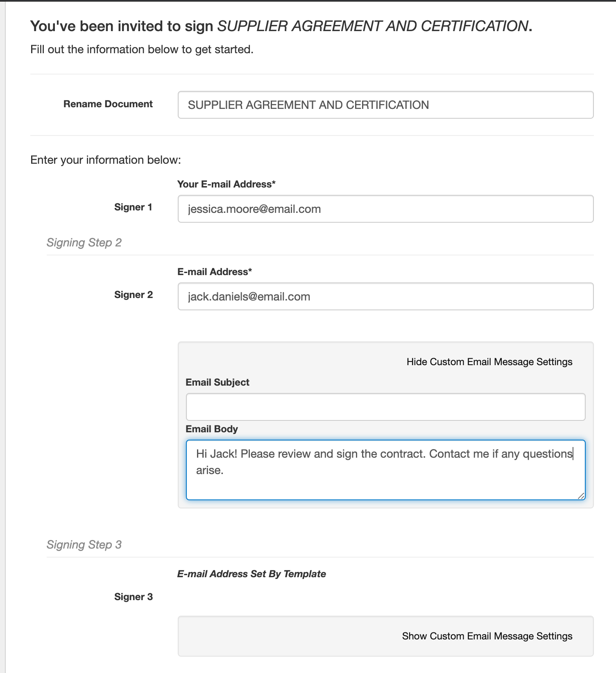Click the Signer 2 label
Viewport: 616px width, 673px height.
coord(133,295)
